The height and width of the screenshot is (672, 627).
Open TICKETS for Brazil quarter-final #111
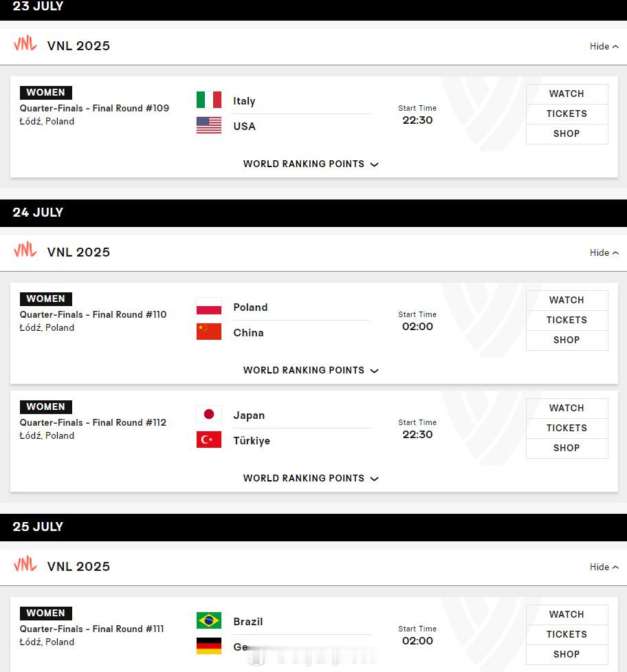tap(566, 634)
